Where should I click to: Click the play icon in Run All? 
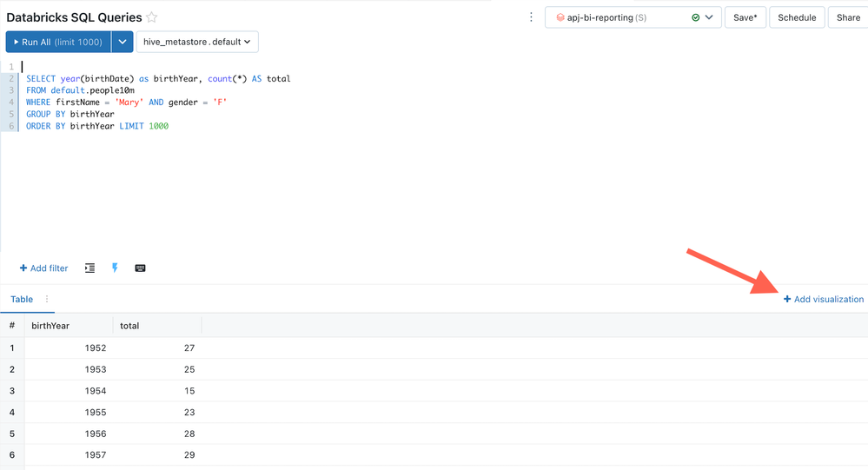click(x=16, y=42)
